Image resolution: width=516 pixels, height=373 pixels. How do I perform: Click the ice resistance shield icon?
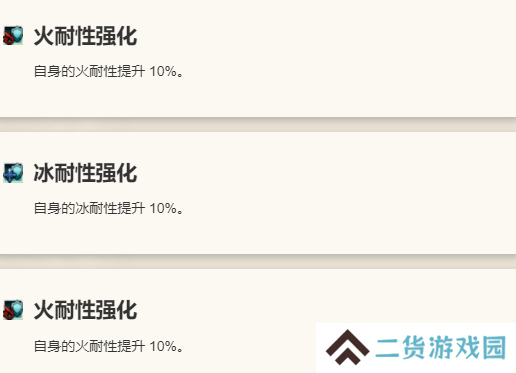pyautogui.click(x=13, y=173)
